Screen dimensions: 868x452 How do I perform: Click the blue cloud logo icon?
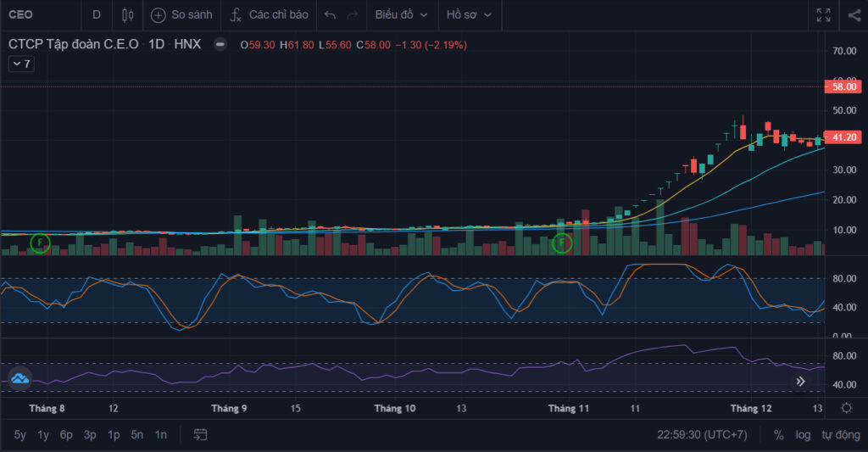click(20, 379)
